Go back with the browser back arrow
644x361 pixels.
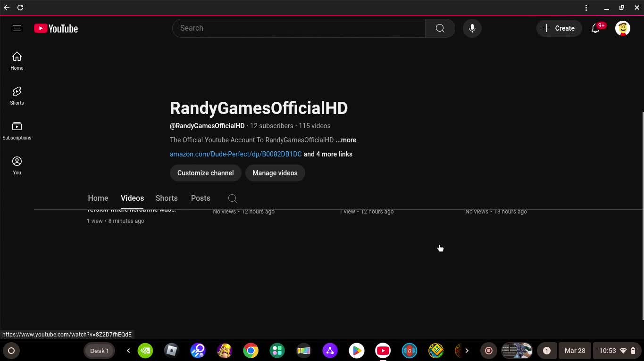(7, 8)
